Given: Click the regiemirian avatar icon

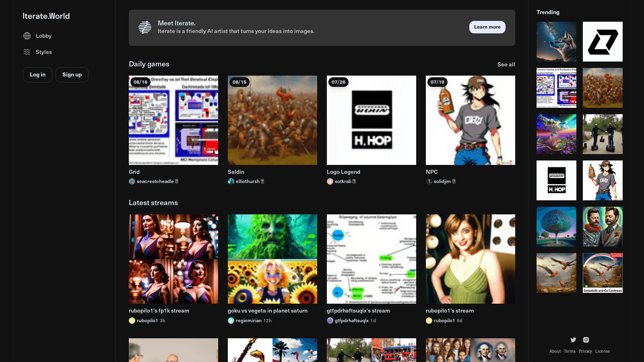Looking at the screenshot, I should coord(231,321).
